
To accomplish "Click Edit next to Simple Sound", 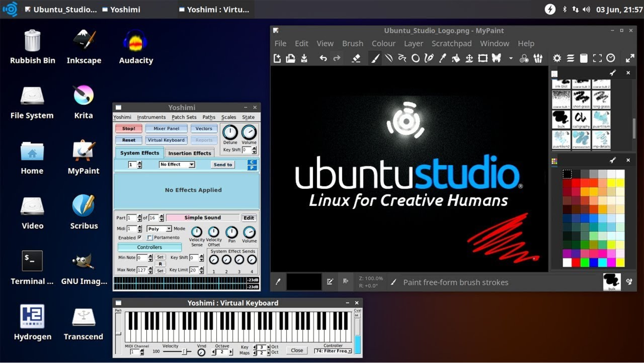I will tap(249, 218).
